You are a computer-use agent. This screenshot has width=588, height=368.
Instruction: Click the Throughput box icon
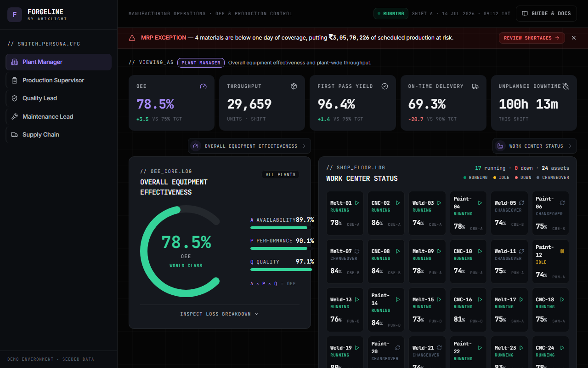(294, 86)
